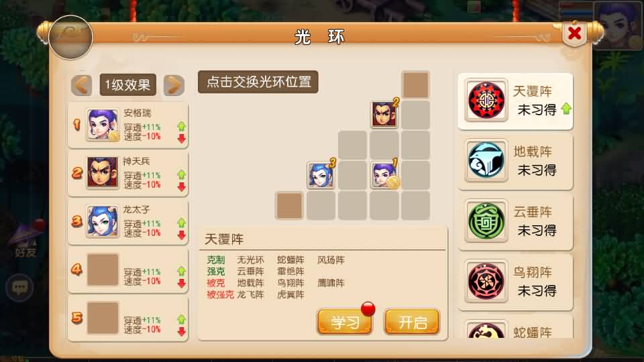Click the 安格瑞 portrait in slot 1
The height and width of the screenshot is (362, 644).
[x=103, y=125]
